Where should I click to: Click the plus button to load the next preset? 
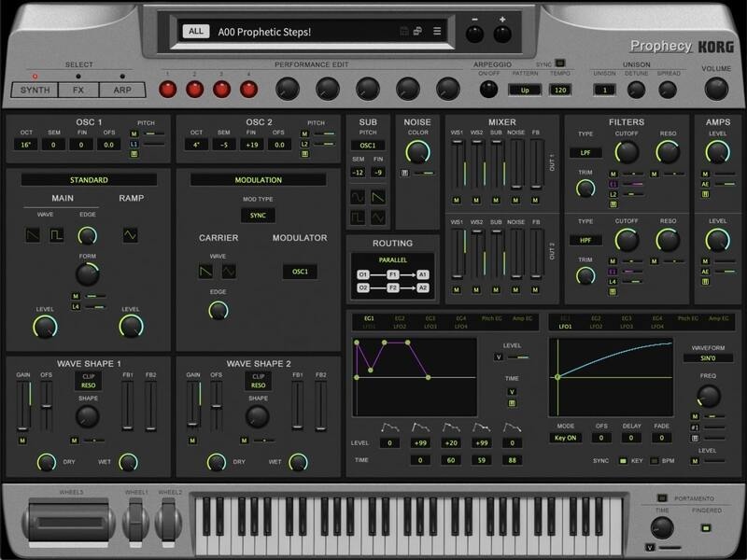(501, 31)
